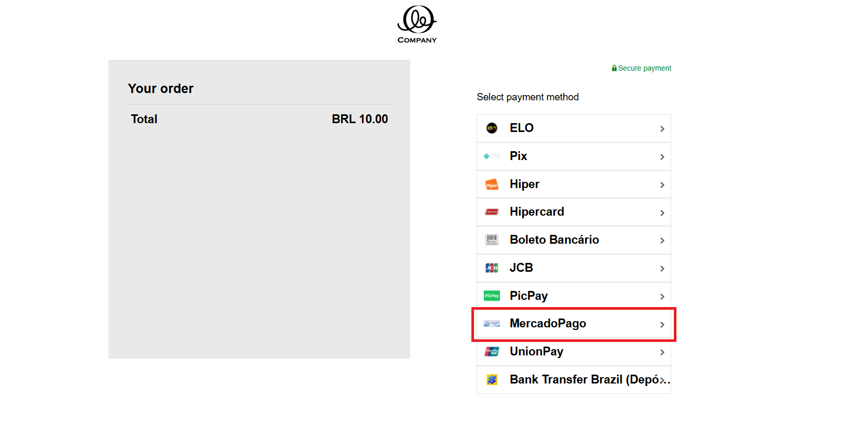Viewport: 868px width, 437px height.
Task: Click the green secure payment lock icon
Action: (614, 68)
